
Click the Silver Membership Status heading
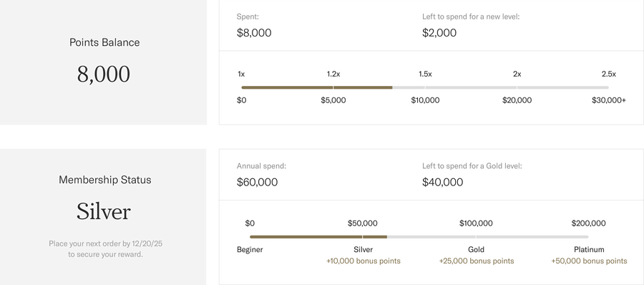[x=104, y=212]
